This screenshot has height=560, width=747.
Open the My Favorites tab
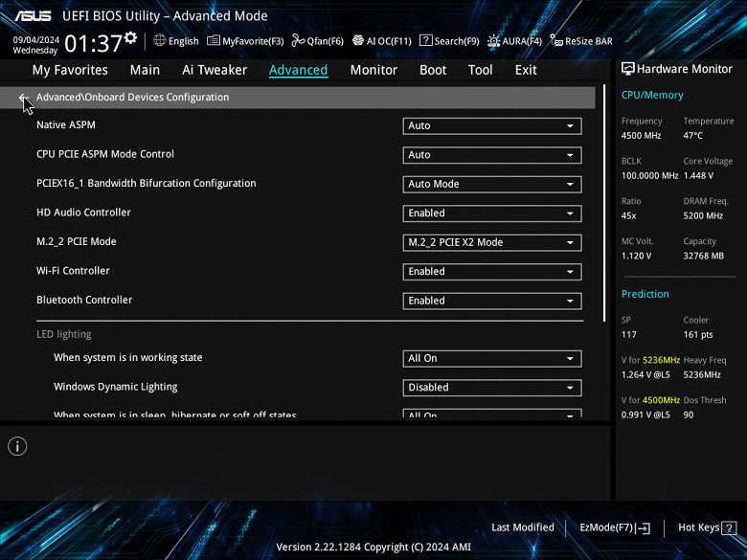[70, 70]
